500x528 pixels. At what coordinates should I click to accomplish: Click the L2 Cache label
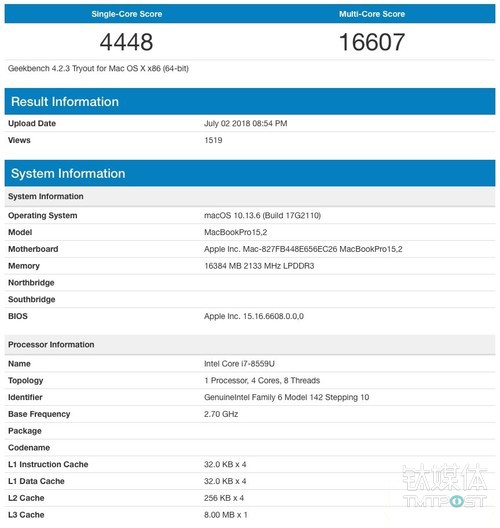click(26, 498)
